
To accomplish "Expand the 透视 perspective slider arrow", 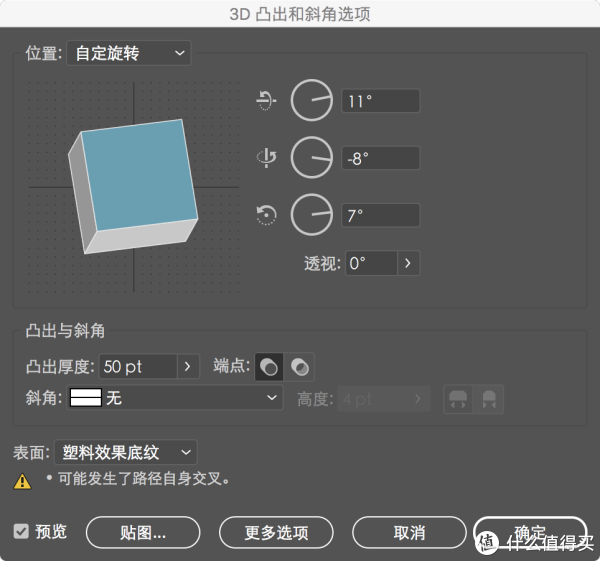I will coord(408,263).
